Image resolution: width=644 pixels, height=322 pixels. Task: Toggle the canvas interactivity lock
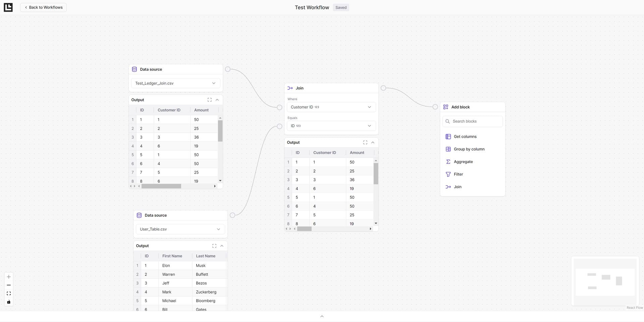point(9,302)
